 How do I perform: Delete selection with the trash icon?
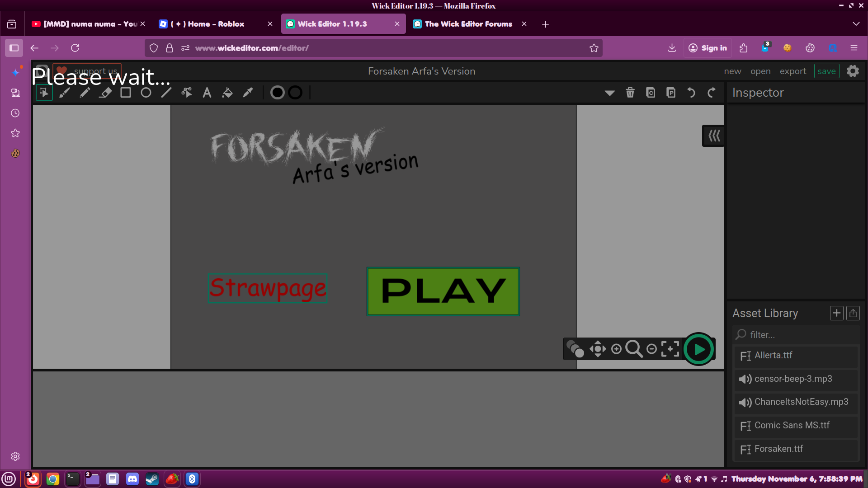click(x=630, y=93)
